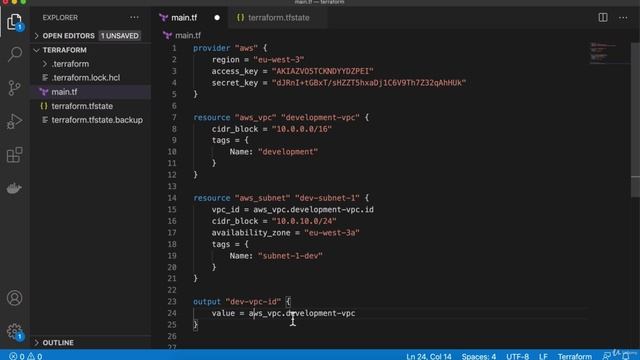
Task: Click output "dev-vpc-id" line
Action: coord(242,302)
